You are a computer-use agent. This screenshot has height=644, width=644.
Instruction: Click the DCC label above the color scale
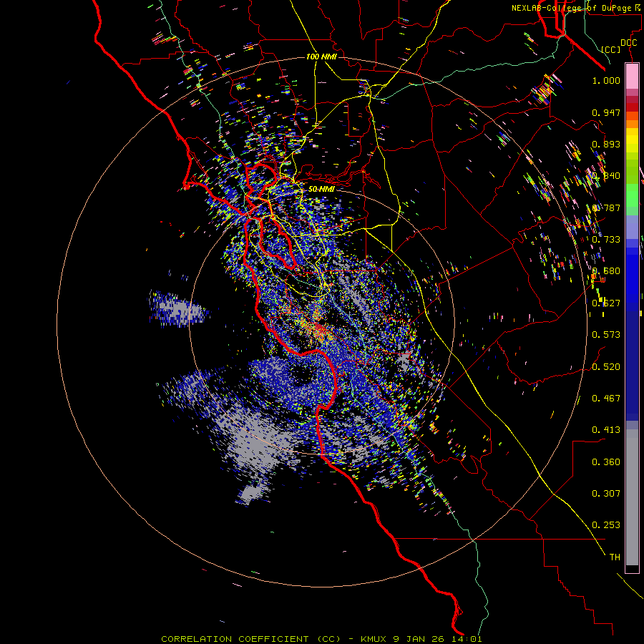(x=628, y=43)
